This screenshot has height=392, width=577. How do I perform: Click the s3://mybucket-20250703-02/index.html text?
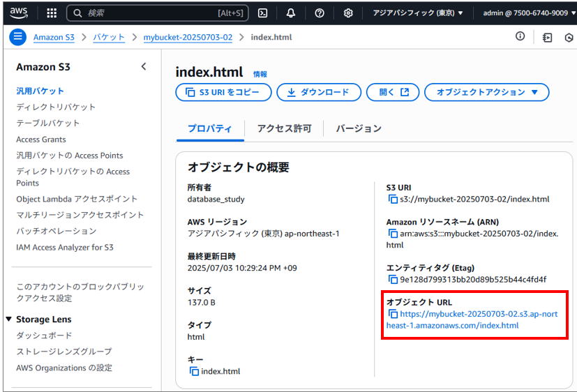coord(474,199)
